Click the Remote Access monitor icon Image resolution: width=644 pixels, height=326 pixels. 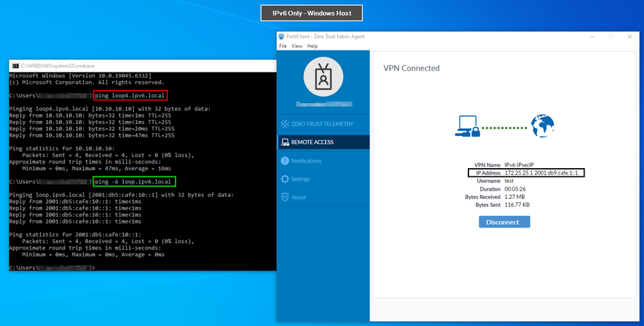point(285,142)
